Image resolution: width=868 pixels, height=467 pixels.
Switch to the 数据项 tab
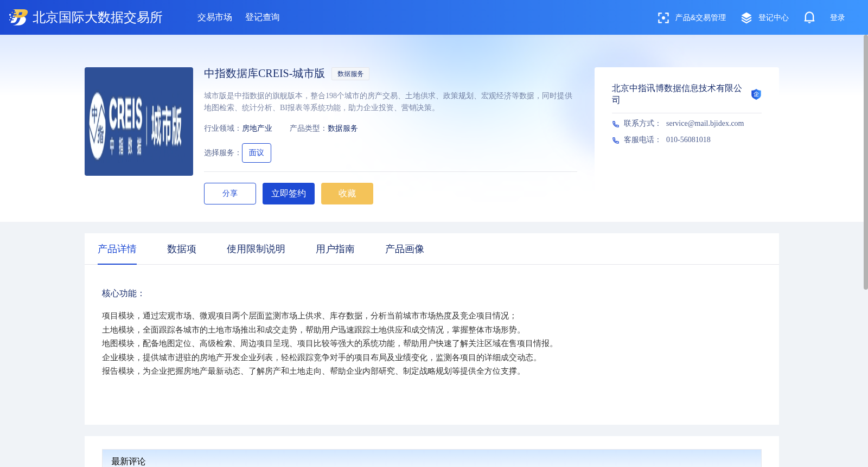point(182,249)
